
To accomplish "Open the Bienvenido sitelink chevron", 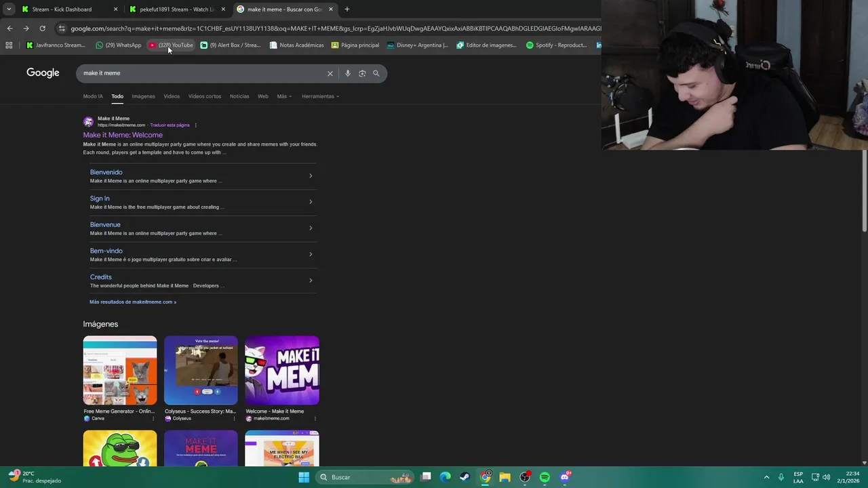I will pos(311,176).
